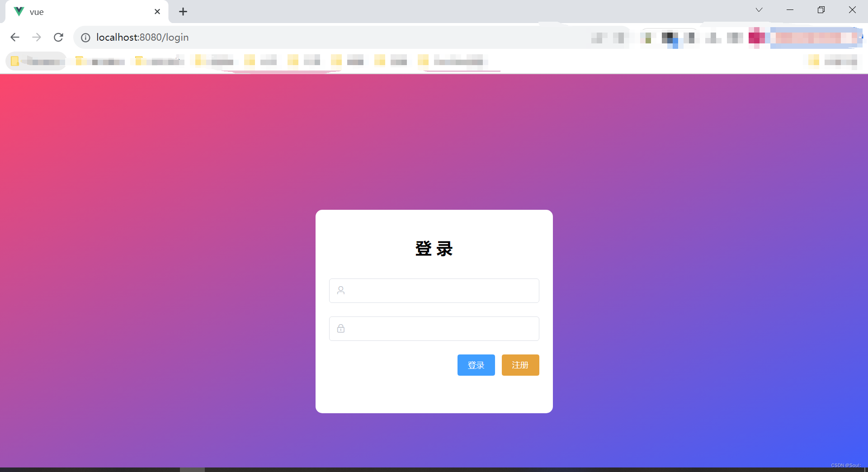Click the Vue favicon on the browser tab

tap(18, 11)
